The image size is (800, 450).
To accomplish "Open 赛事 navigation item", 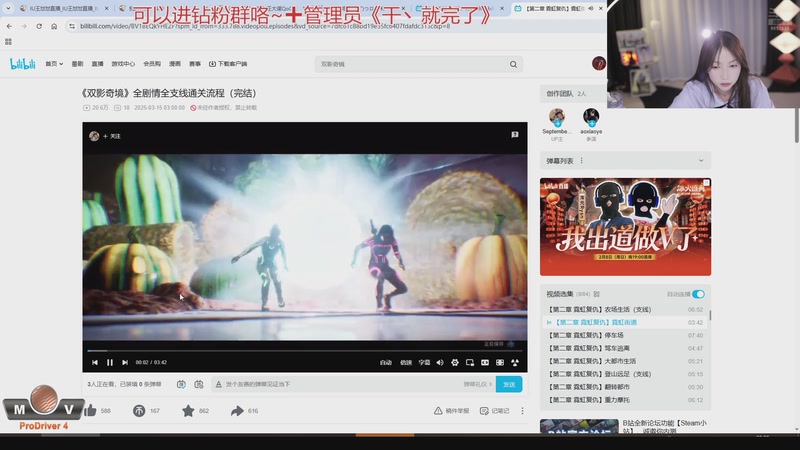I will tap(195, 64).
